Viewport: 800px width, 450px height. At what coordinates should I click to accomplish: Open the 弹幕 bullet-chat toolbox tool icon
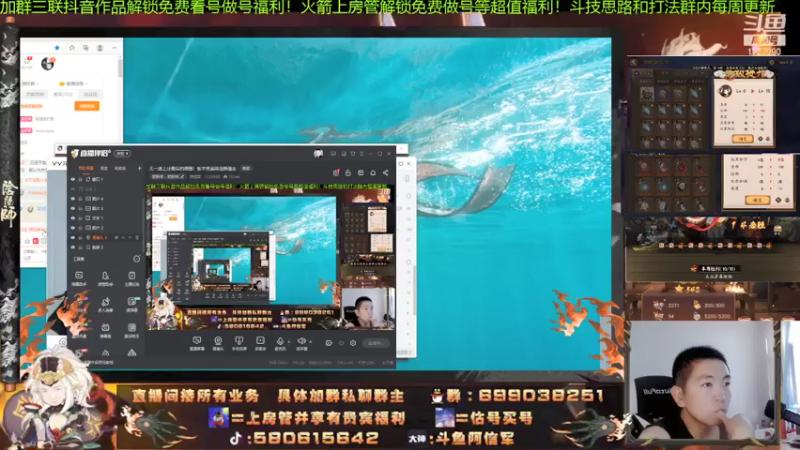pyautogui.click(x=105, y=330)
